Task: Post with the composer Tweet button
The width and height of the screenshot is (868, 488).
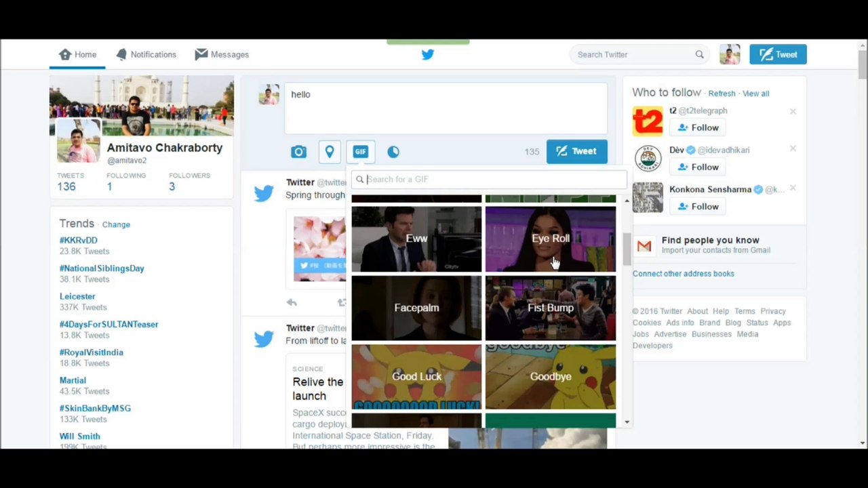Action: 576,151
